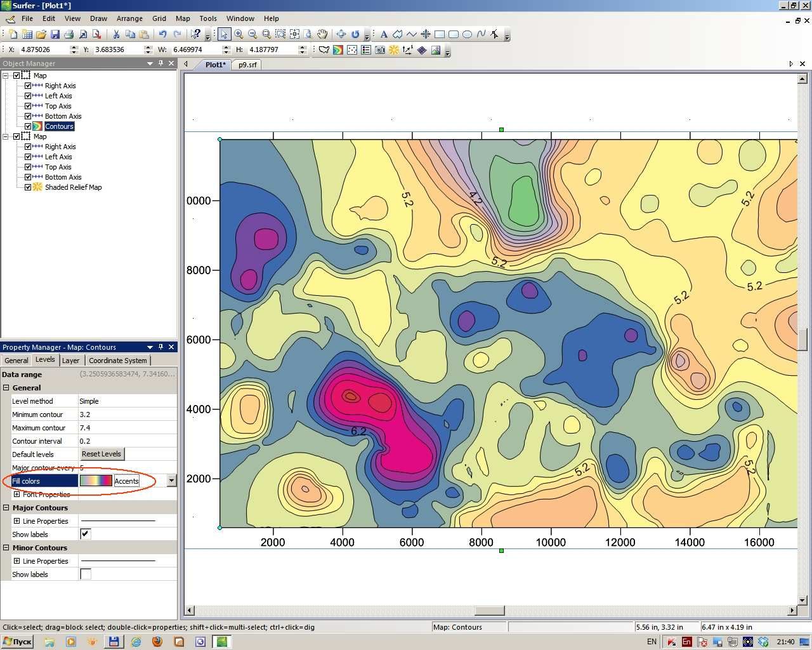
Task: Open the Fill colors dropdown arrow
Action: pyautogui.click(x=171, y=481)
